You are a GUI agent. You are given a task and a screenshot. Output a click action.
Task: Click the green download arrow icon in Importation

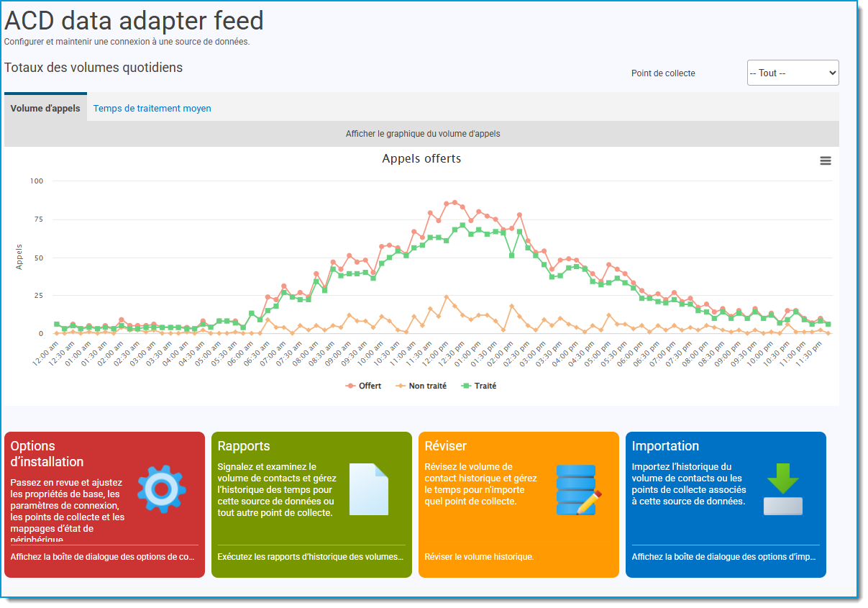[783, 489]
